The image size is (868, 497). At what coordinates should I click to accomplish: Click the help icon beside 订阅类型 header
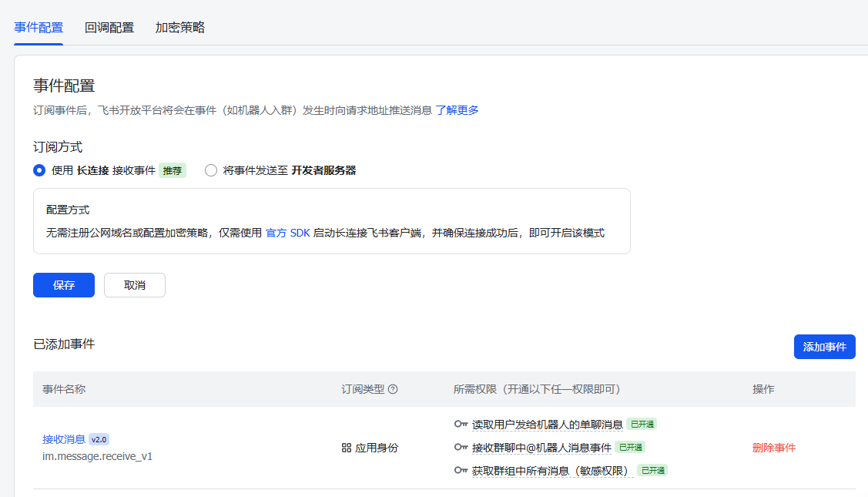393,389
